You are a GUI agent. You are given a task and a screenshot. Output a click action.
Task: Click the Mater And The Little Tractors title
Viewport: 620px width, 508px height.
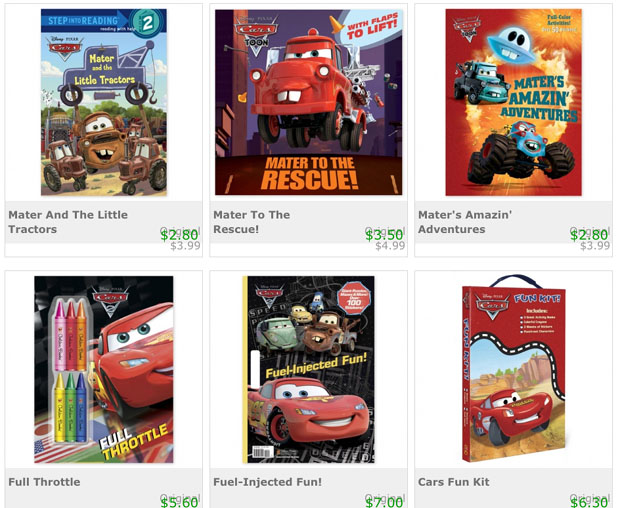coord(68,222)
